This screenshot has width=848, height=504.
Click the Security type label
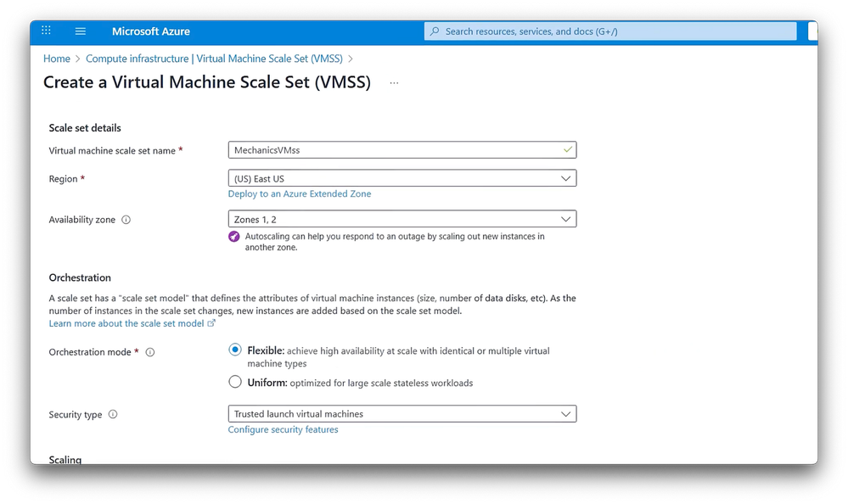click(x=76, y=415)
